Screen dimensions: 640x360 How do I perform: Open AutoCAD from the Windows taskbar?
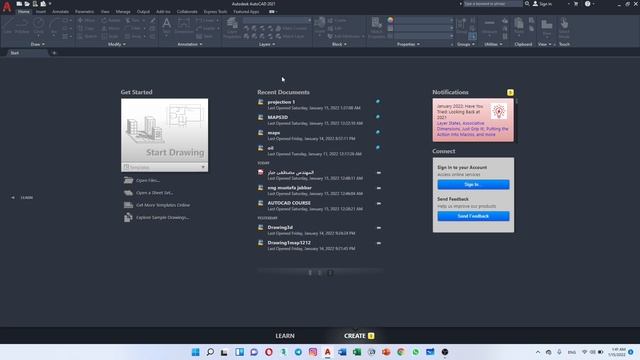pos(328,352)
